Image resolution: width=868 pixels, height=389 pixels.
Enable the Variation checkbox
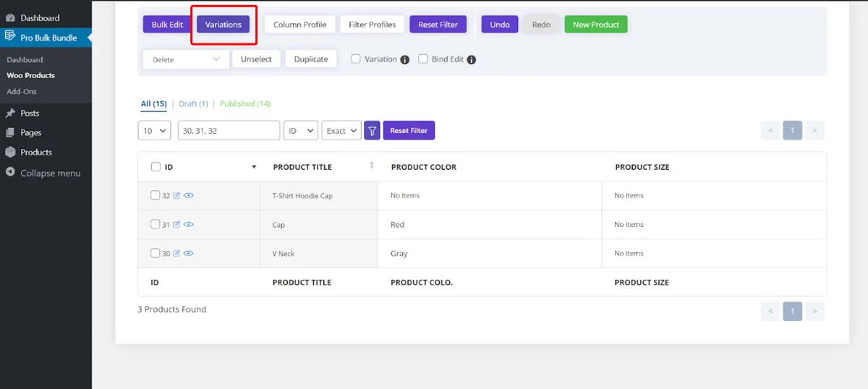tap(356, 59)
